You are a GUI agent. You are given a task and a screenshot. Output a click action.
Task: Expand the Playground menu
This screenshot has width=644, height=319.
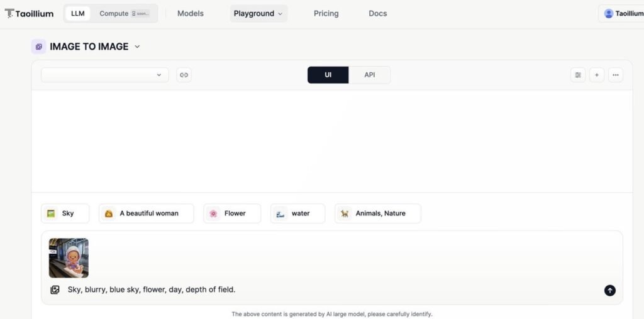(258, 13)
